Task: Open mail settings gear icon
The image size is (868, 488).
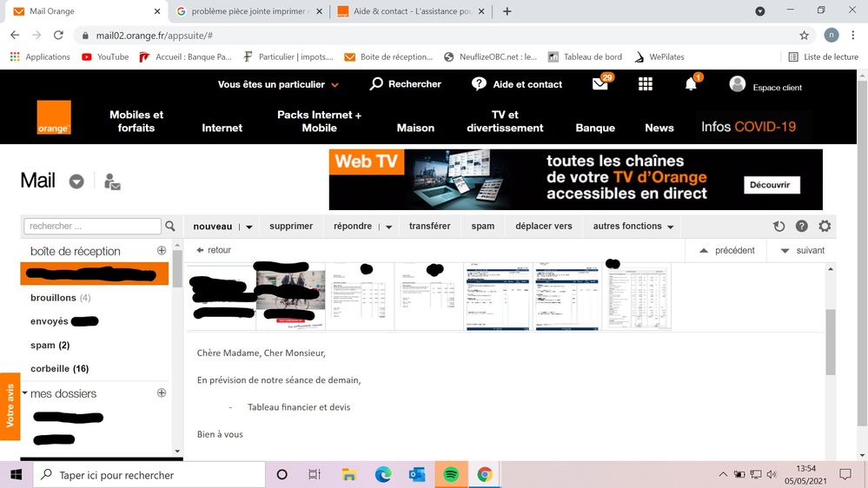Action: [x=825, y=227]
